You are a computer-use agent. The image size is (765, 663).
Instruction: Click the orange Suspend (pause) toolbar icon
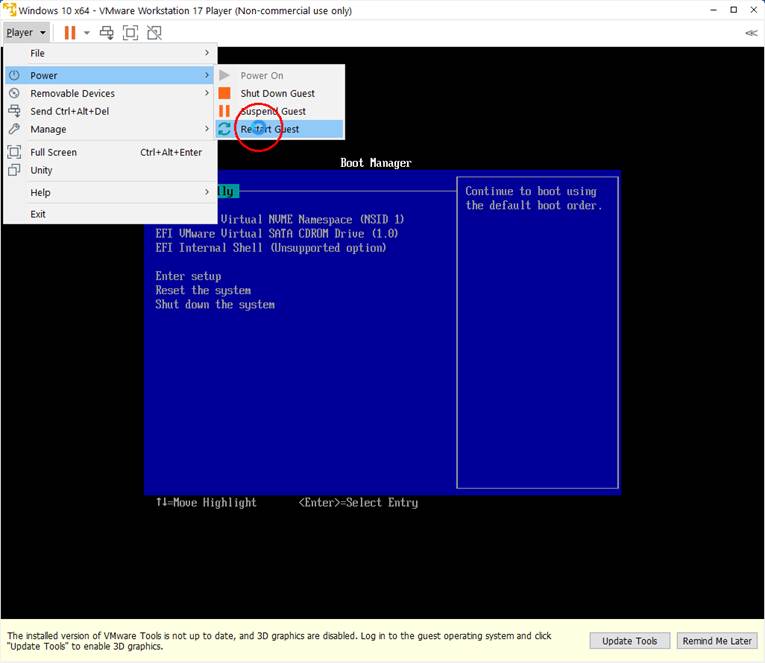(70, 32)
